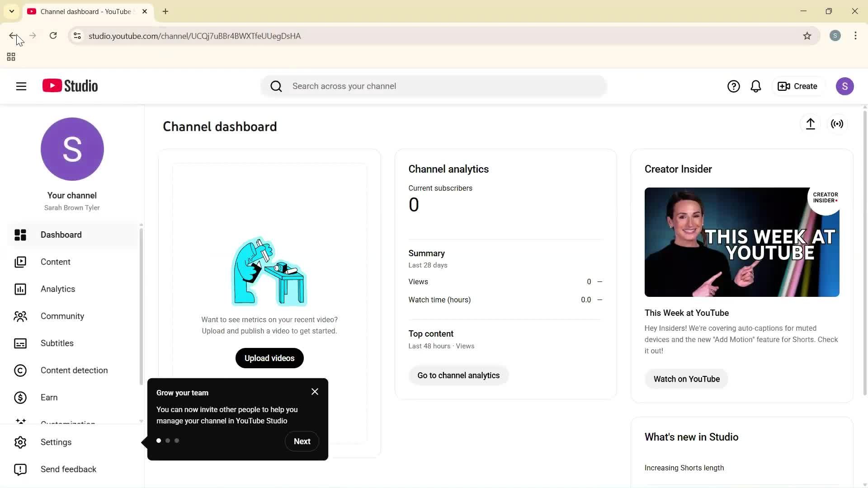Click the Upload videos button
Viewport: 868px width, 488px height.
[269, 358]
